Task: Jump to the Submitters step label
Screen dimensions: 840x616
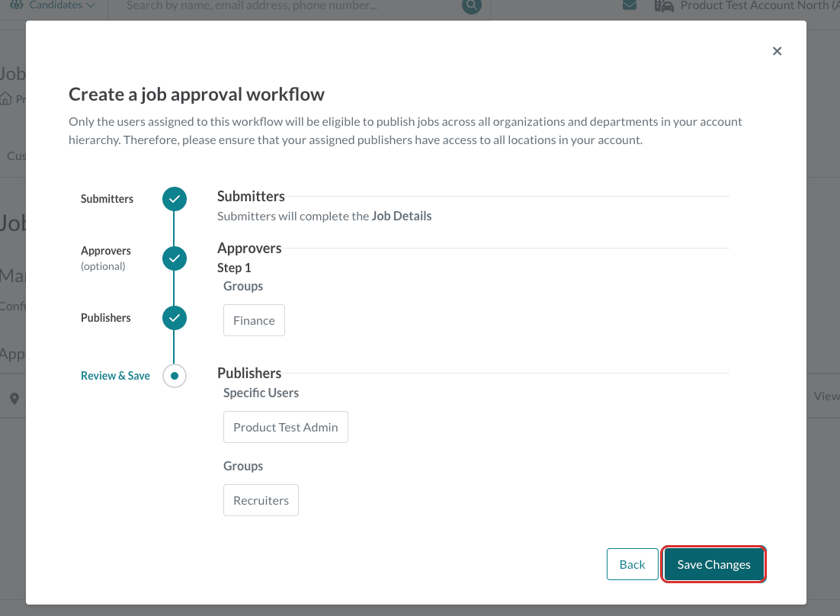Action: (107, 199)
